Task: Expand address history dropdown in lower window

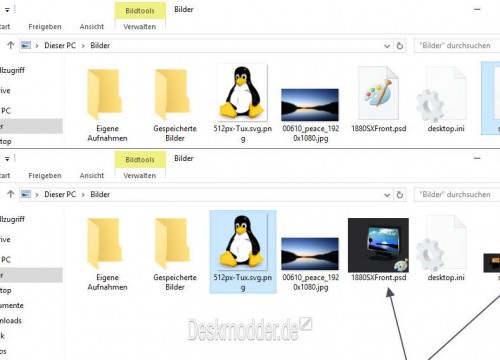Action: point(387,195)
